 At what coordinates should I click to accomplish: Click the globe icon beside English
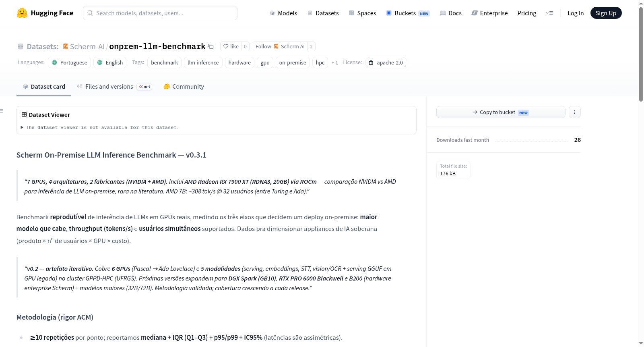click(100, 62)
